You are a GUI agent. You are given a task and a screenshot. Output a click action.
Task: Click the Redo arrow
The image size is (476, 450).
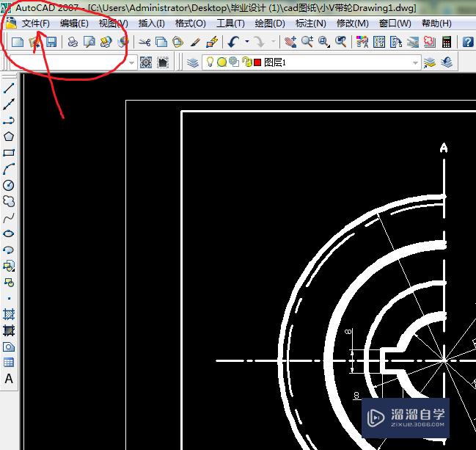(x=259, y=42)
